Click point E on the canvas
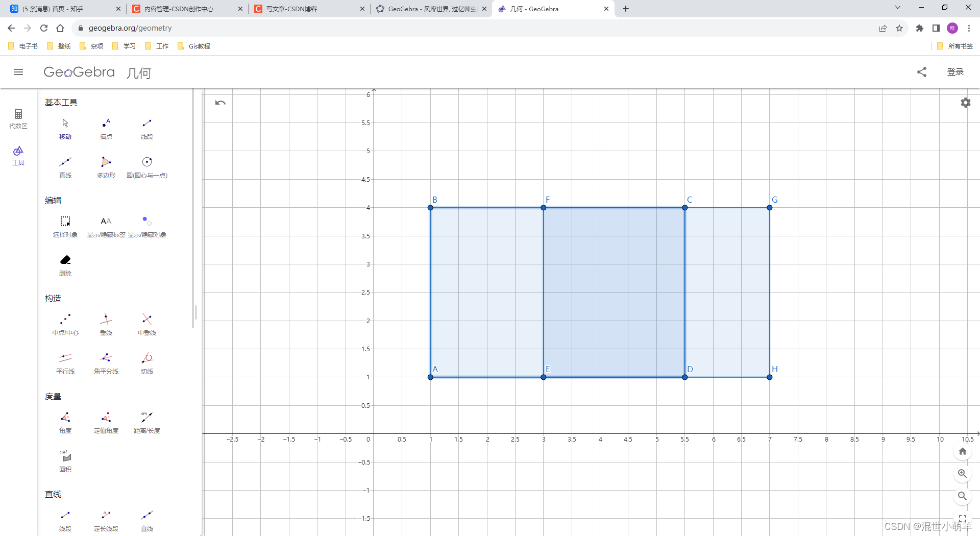The height and width of the screenshot is (536, 980). click(x=544, y=377)
